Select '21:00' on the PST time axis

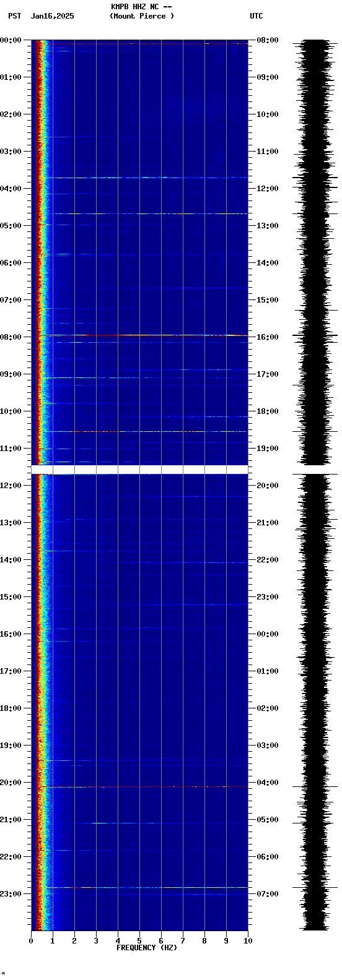(x=11, y=820)
